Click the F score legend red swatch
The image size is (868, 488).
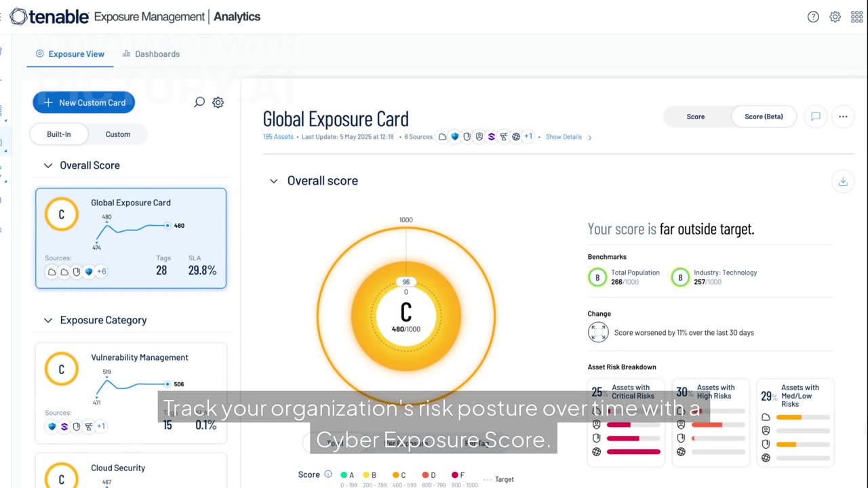click(454, 475)
